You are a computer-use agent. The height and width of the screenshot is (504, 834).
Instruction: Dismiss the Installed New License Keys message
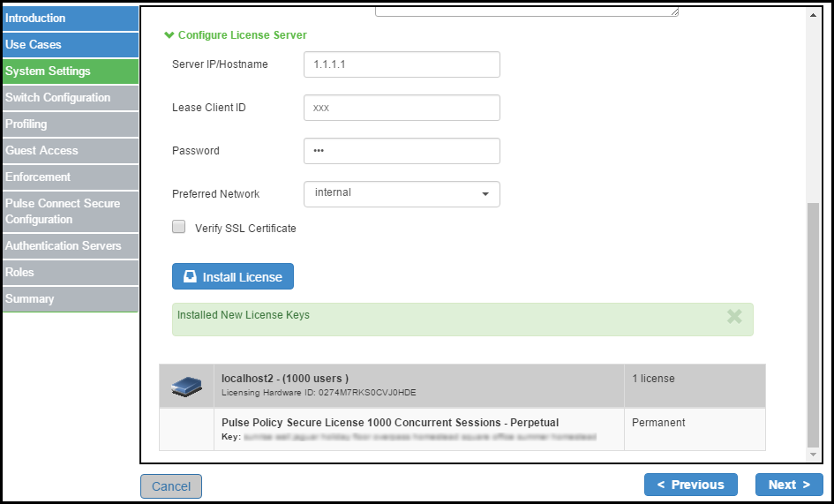tap(734, 317)
